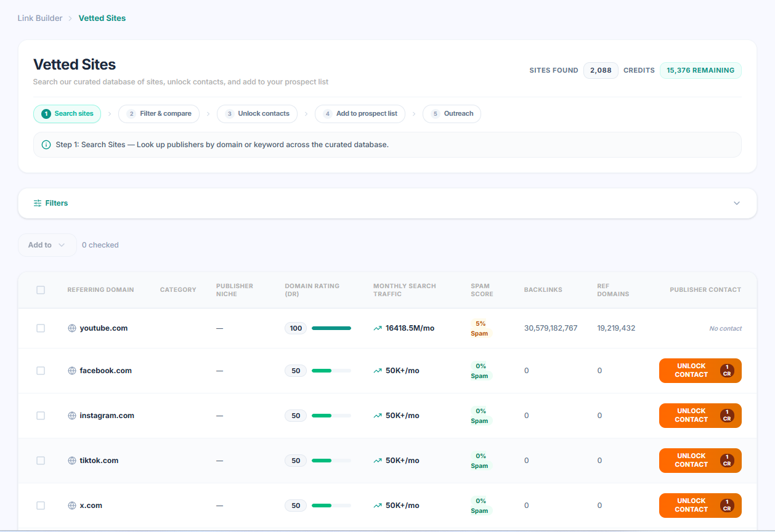Click the traffic trend icon in instagram.com row
The width and height of the screenshot is (775, 532).
coord(378,416)
